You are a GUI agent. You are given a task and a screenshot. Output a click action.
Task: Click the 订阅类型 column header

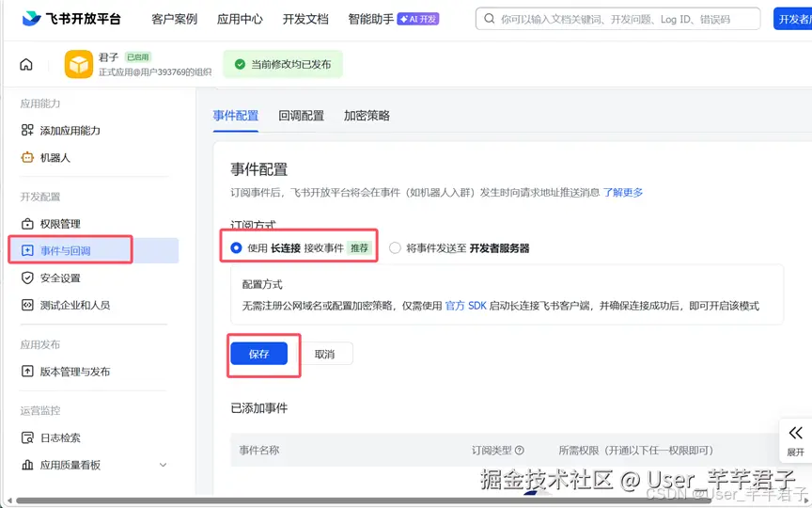[x=492, y=450]
